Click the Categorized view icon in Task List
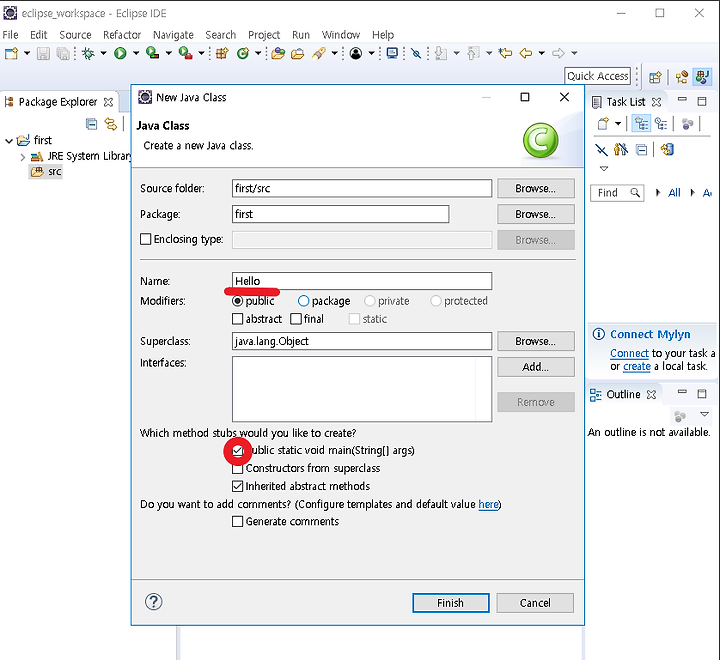Viewport: 720px width, 660px height. coord(641,124)
